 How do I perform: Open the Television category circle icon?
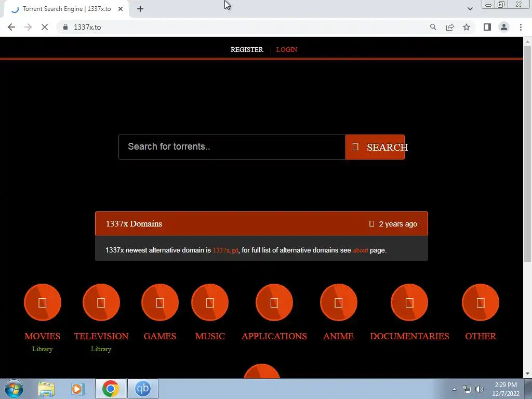[101, 302]
